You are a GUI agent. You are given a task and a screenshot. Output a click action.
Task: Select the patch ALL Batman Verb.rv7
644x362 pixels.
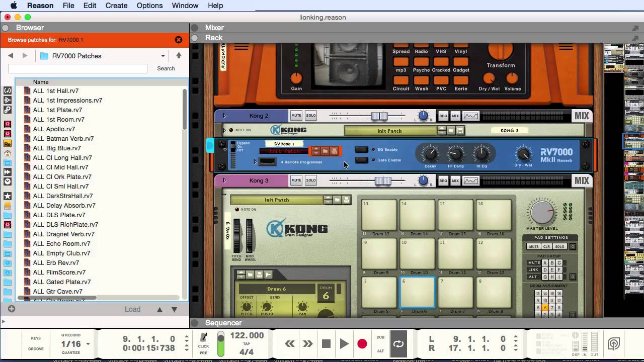point(63,139)
